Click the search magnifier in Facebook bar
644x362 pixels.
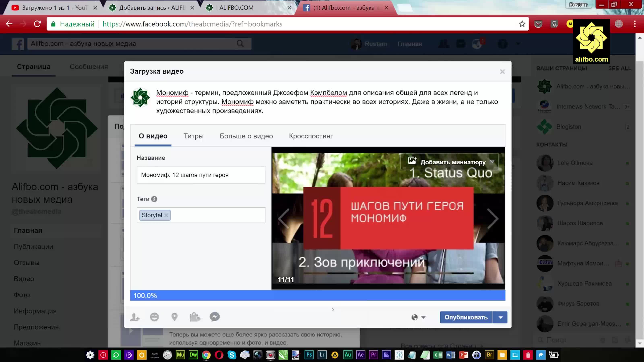[x=240, y=44]
